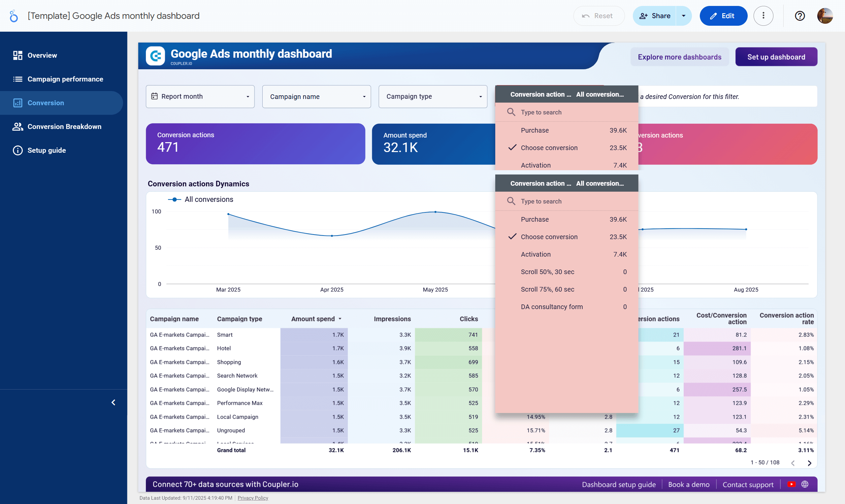Click the Reset button
Image resolution: width=845 pixels, height=504 pixels.
[x=599, y=16]
